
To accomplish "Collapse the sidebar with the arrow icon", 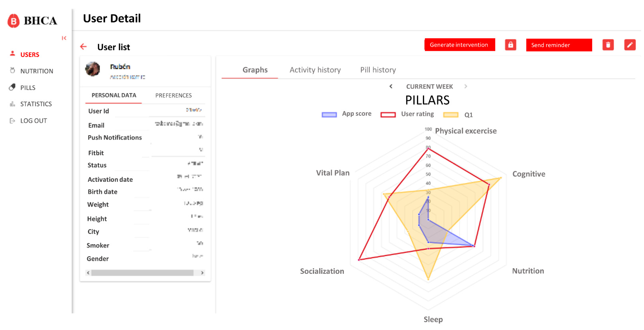I will 64,38.
